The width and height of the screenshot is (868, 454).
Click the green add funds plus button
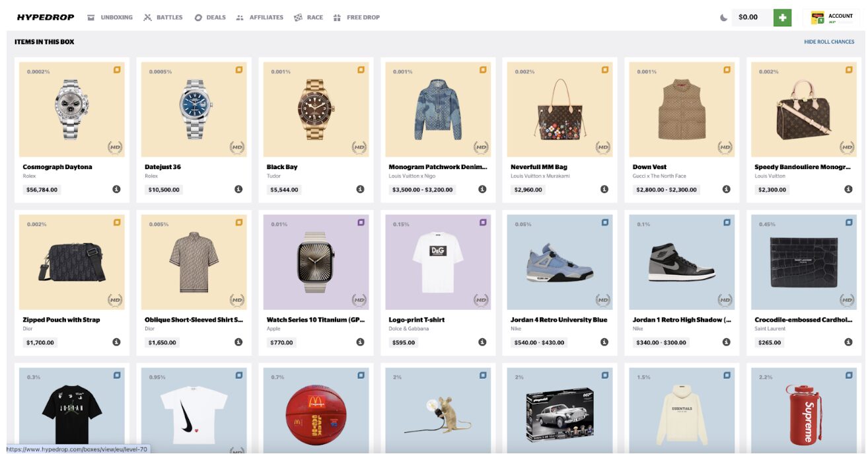point(782,17)
